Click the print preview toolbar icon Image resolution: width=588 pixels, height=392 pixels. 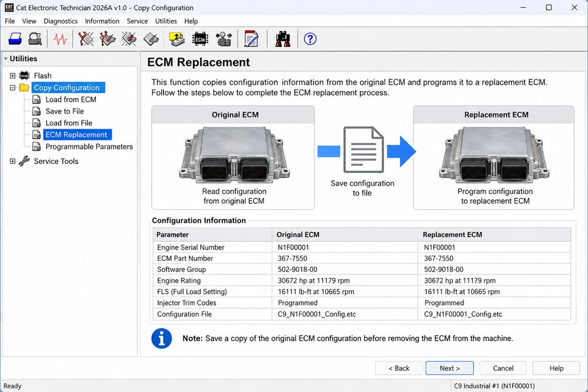(35, 39)
